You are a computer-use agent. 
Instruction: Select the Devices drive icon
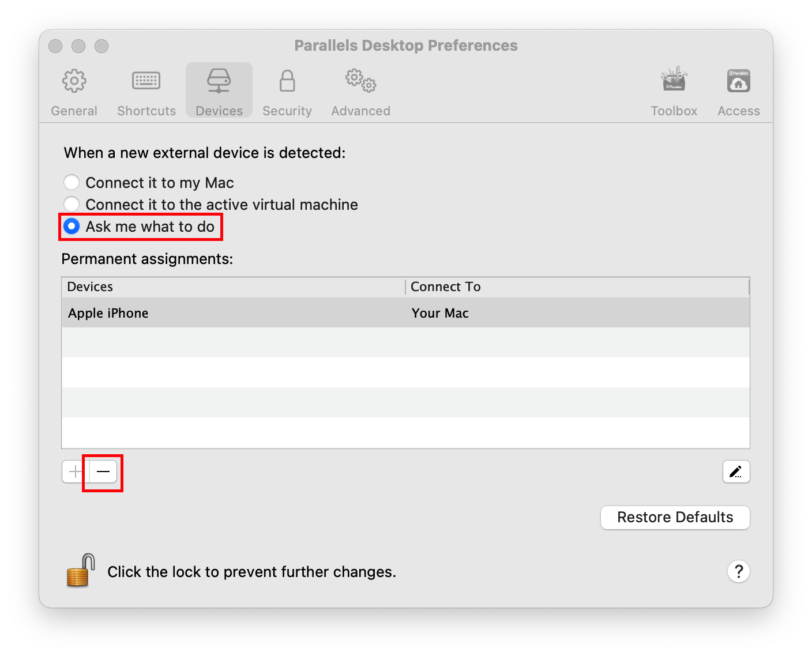[219, 81]
